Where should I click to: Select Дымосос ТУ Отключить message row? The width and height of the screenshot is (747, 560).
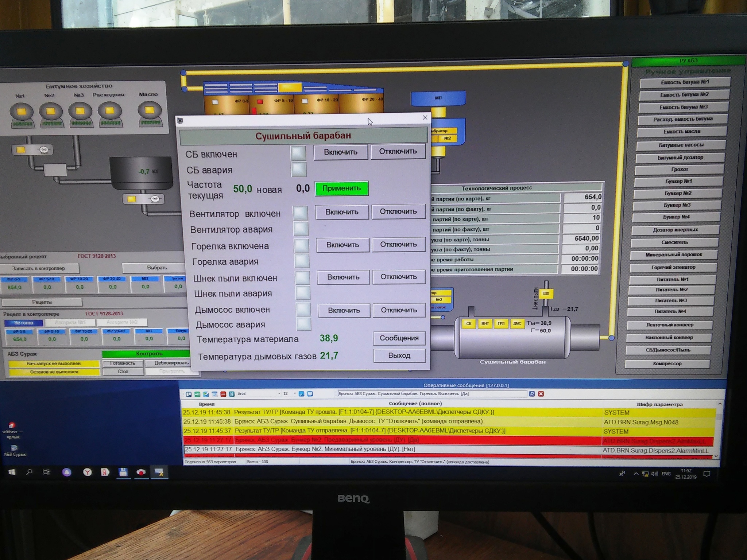(x=448, y=422)
